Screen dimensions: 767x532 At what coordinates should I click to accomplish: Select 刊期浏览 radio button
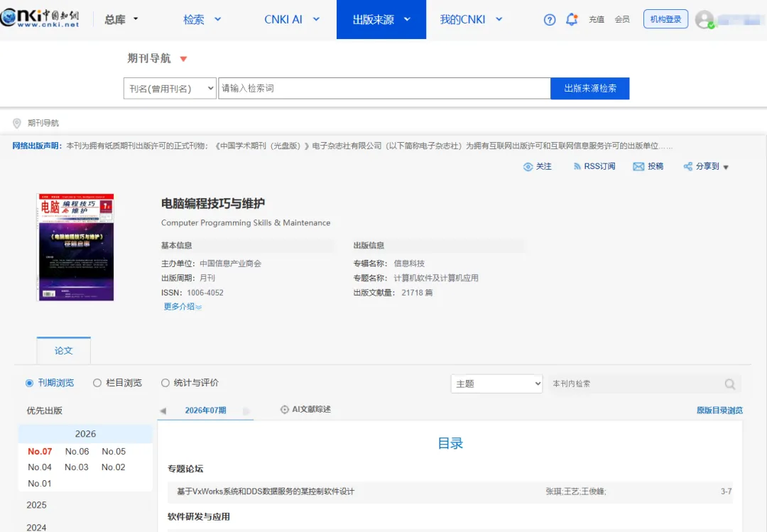point(29,384)
